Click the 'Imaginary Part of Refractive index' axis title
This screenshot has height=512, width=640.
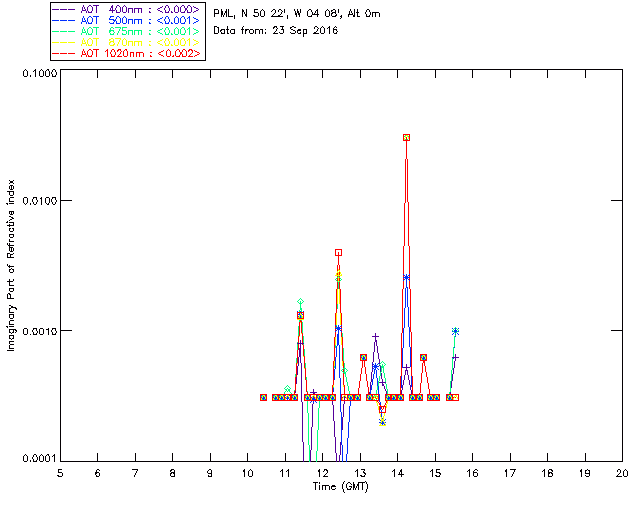coord(11,265)
